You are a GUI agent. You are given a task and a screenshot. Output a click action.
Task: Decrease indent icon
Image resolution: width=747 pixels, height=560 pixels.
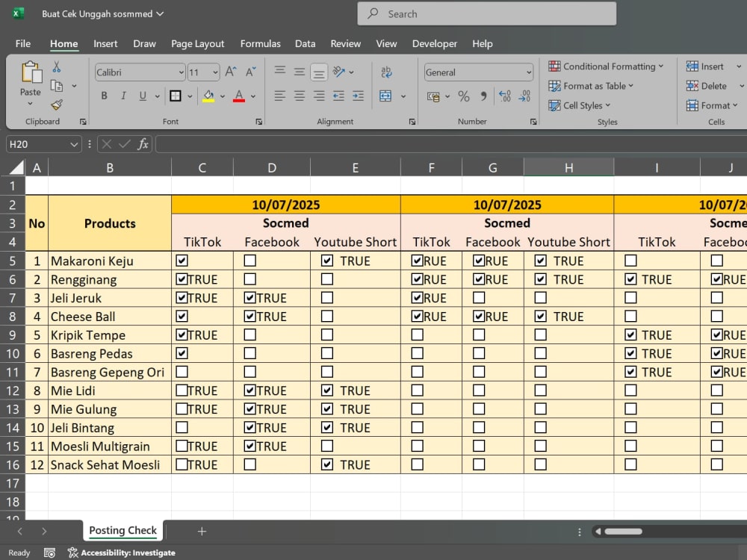click(x=338, y=96)
